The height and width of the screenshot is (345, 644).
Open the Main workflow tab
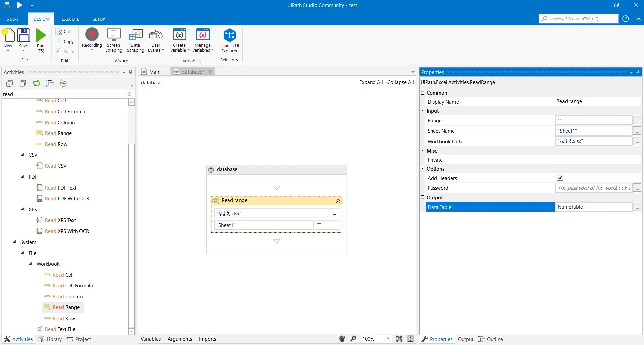(x=155, y=72)
